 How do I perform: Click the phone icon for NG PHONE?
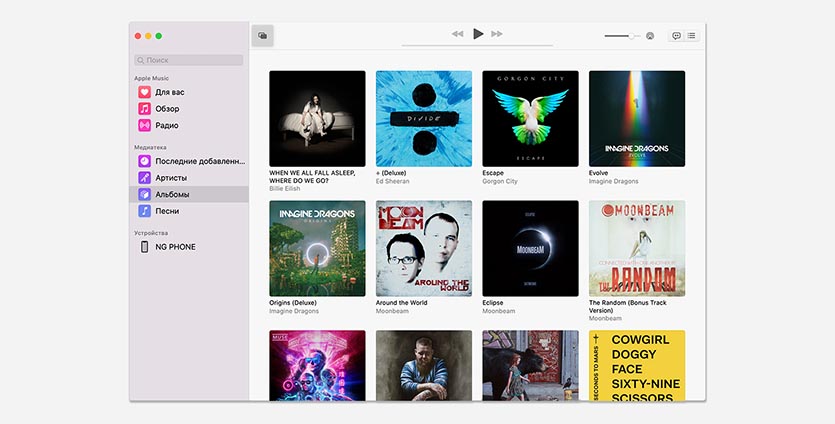coord(144,247)
